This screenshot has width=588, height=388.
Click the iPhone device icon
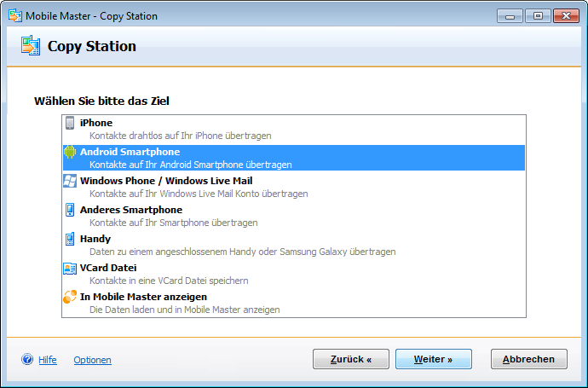(70, 123)
